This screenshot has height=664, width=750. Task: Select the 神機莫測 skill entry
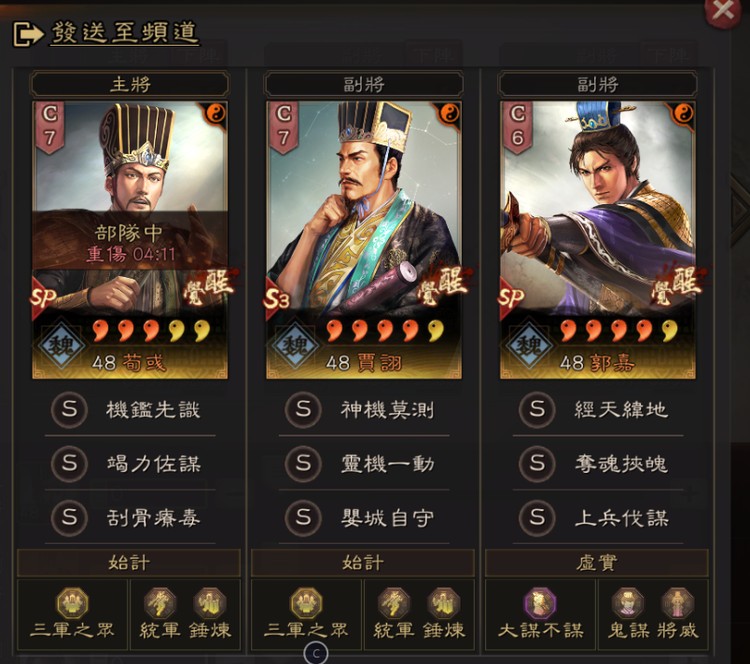pyautogui.click(x=364, y=410)
